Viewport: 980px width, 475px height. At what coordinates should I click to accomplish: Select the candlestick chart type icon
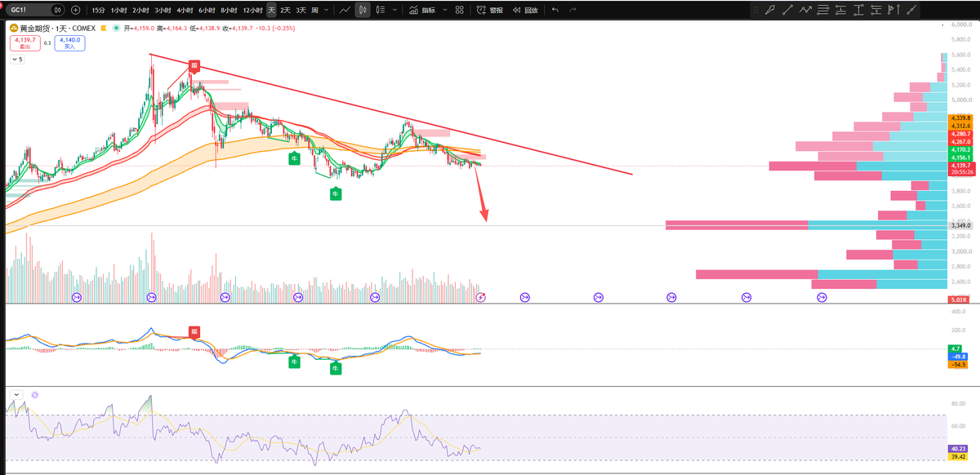pos(363,10)
